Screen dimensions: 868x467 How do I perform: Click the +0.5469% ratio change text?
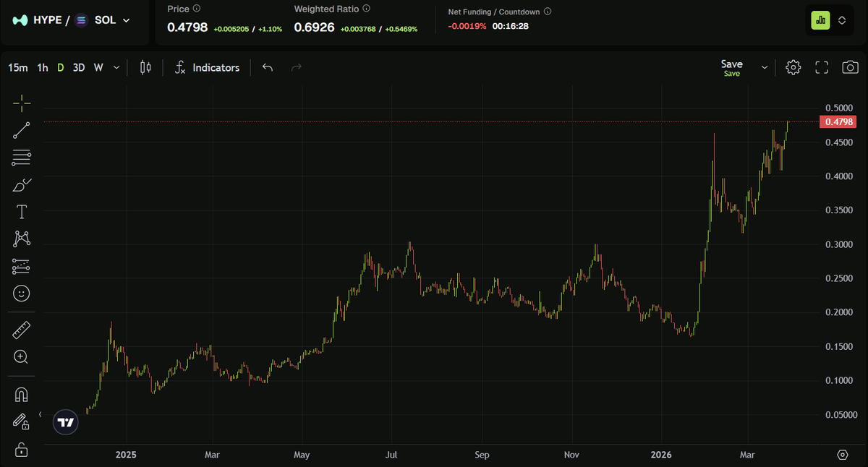tap(401, 29)
